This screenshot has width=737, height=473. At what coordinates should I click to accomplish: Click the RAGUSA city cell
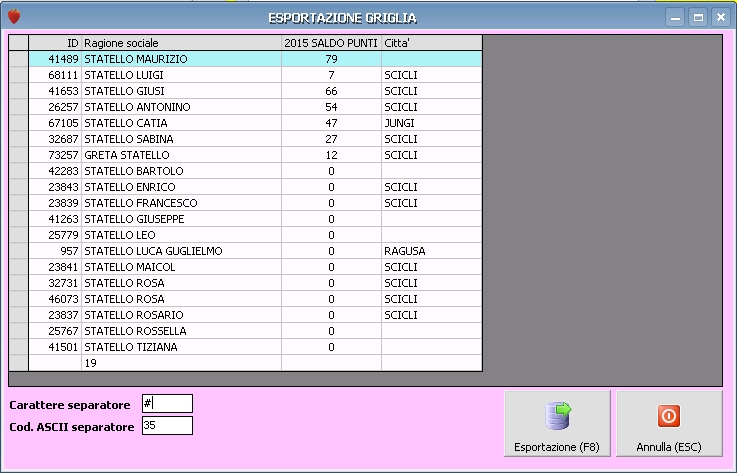[431, 251]
